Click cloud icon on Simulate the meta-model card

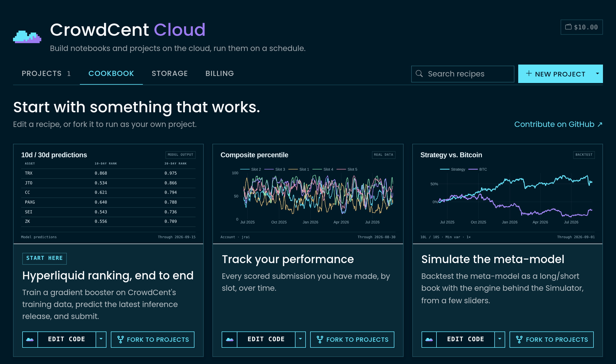point(429,340)
